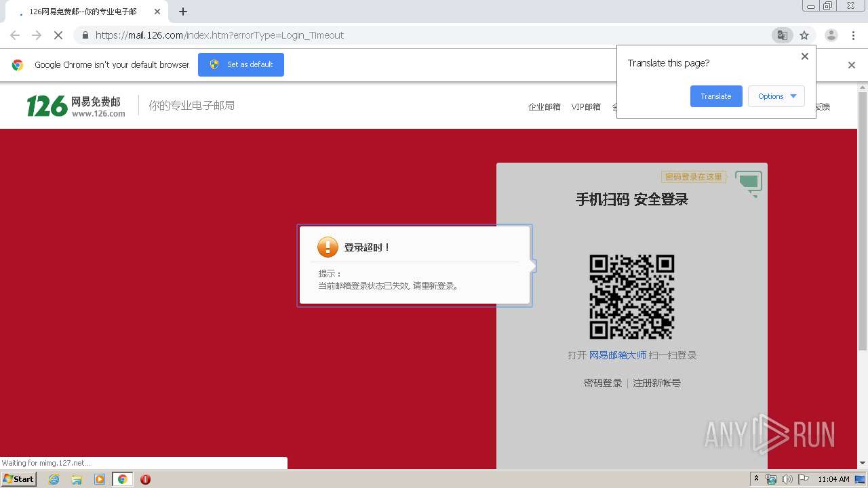Click the Translate button
This screenshot has height=488, width=868.
(716, 96)
